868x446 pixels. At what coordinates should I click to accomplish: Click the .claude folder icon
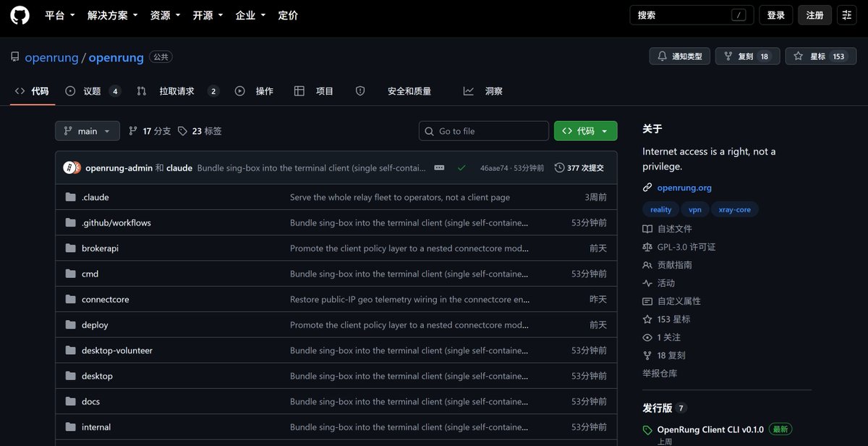pyautogui.click(x=70, y=197)
